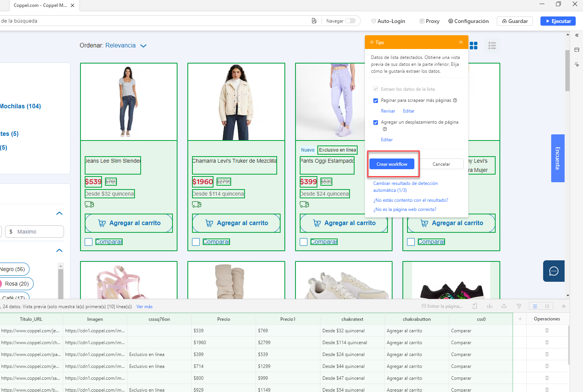
Task: Delete the $1960 data row
Action: (x=547, y=342)
